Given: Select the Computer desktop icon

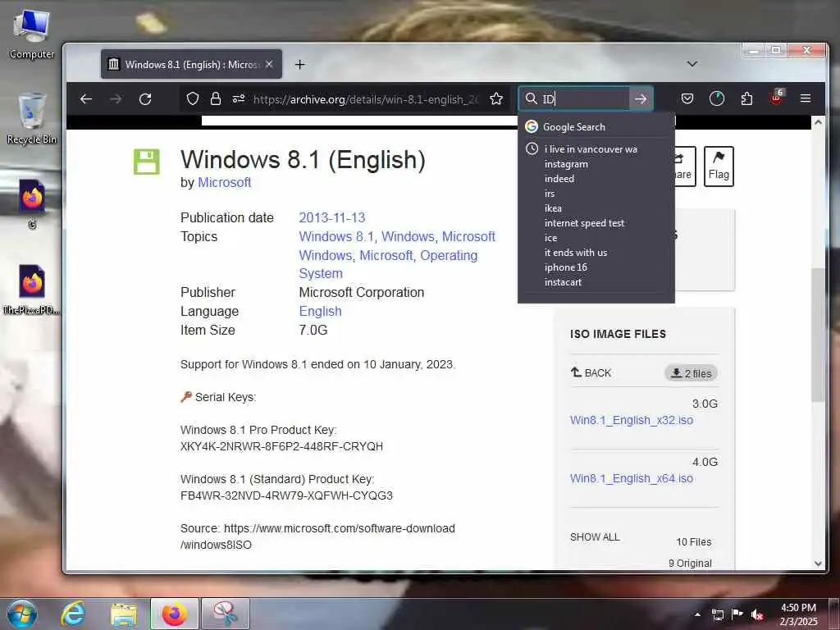Looking at the screenshot, I should tap(32, 34).
